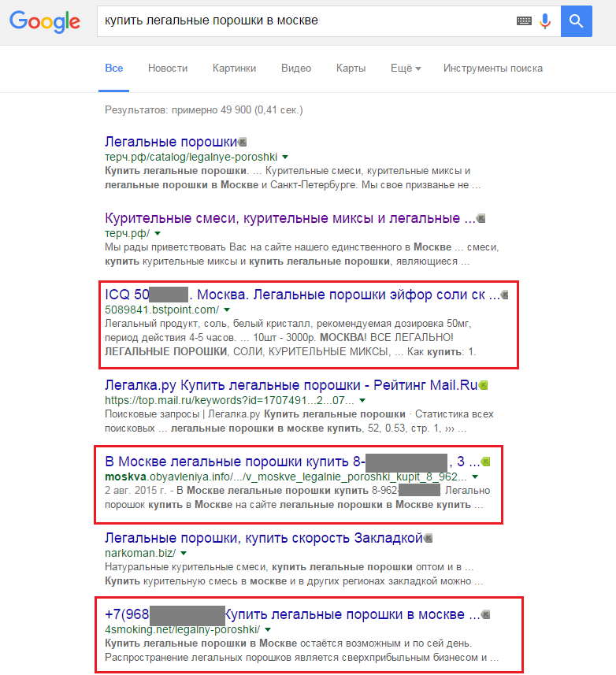
Task: Open 'Курительные смеси, курительные миксы' result link
Action: point(290,218)
